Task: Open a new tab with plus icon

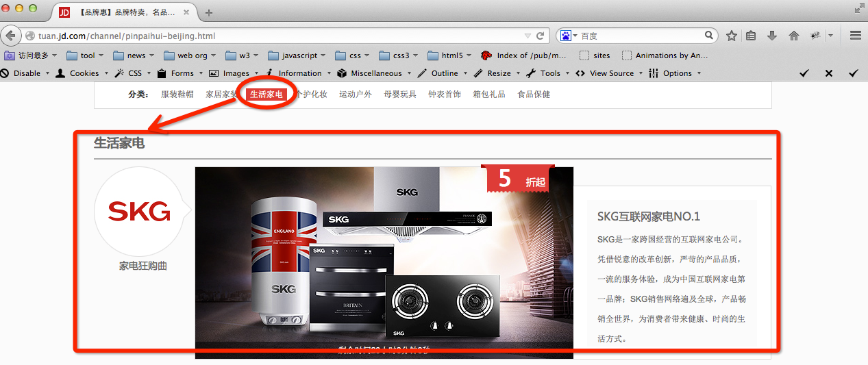Action: click(x=209, y=12)
